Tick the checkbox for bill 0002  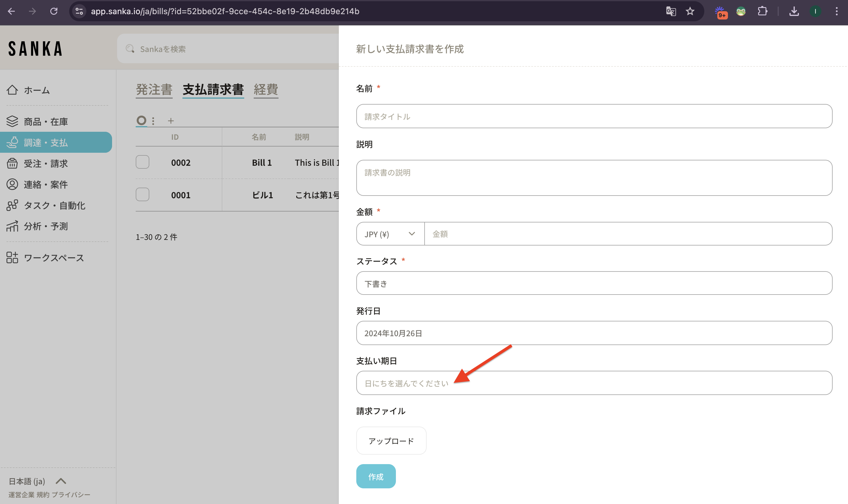[143, 162]
